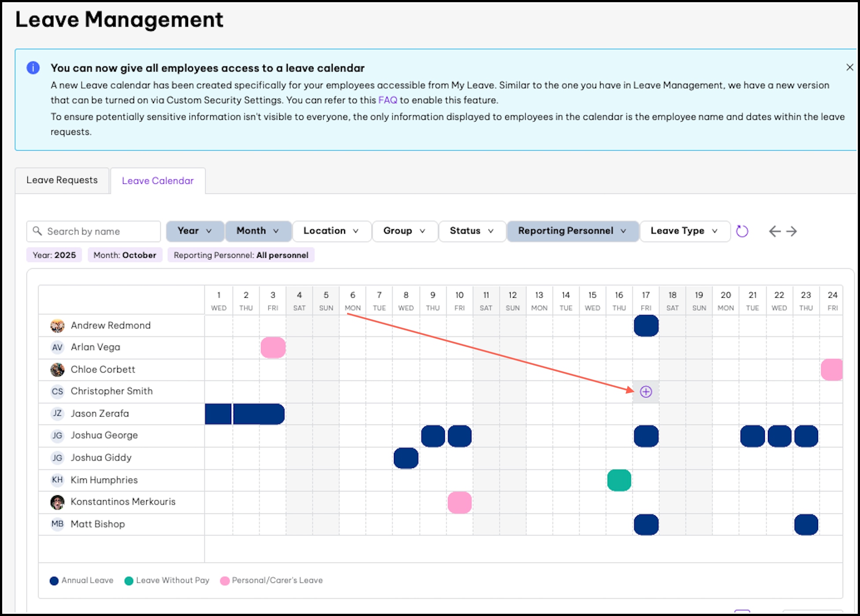Go to previous month with left arrow

pyautogui.click(x=775, y=231)
